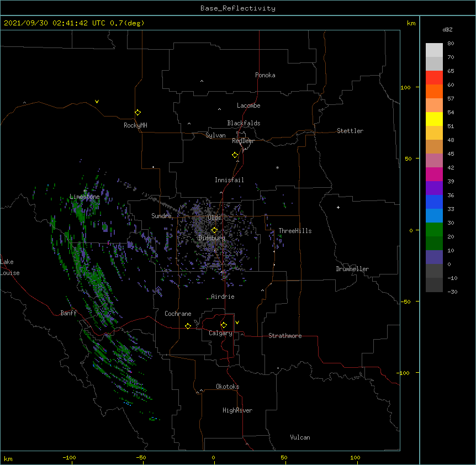Select the light gray 70–80 dBZ legend swatch

coord(434,50)
